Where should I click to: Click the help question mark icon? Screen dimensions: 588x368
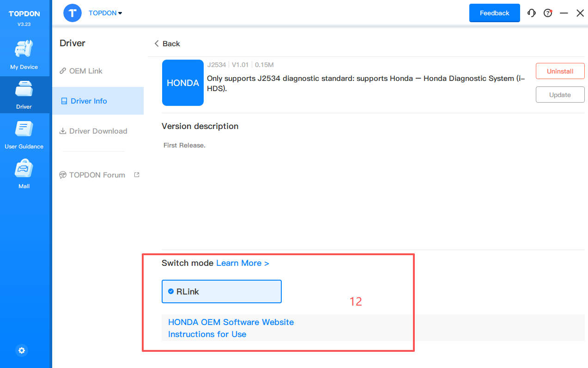coord(548,13)
